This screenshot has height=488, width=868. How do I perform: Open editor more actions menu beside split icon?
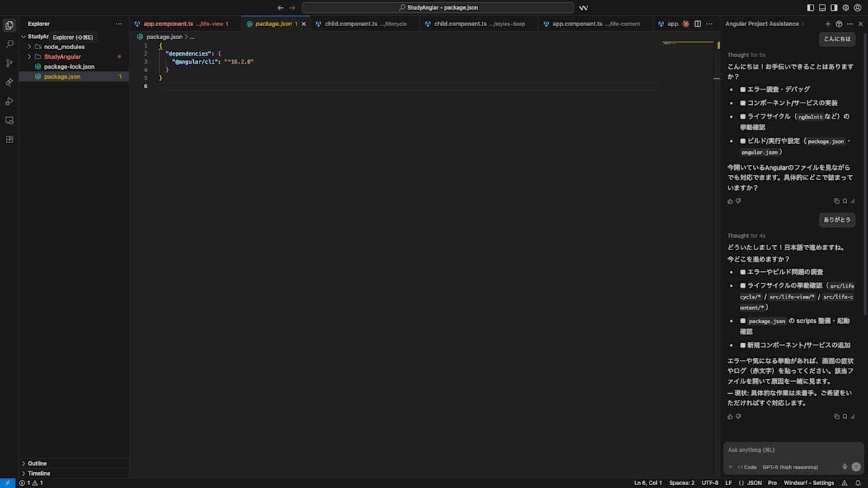710,24
